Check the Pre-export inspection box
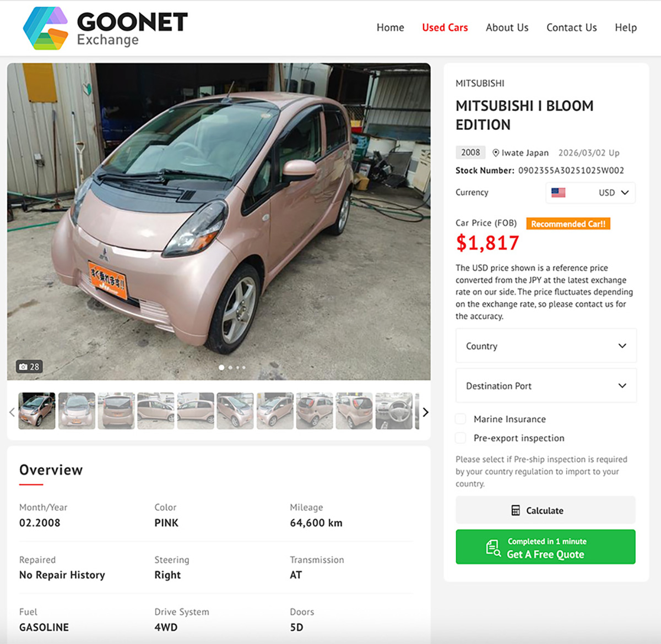 pos(460,438)
